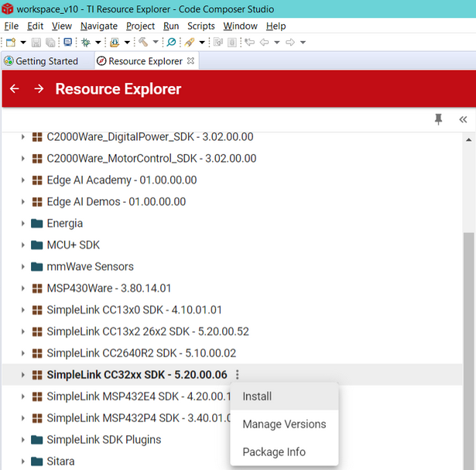The width and height of the screenshot is (476, 470).
Task: Start Debug with the bug icon
Action: click(x=86, y=43)
